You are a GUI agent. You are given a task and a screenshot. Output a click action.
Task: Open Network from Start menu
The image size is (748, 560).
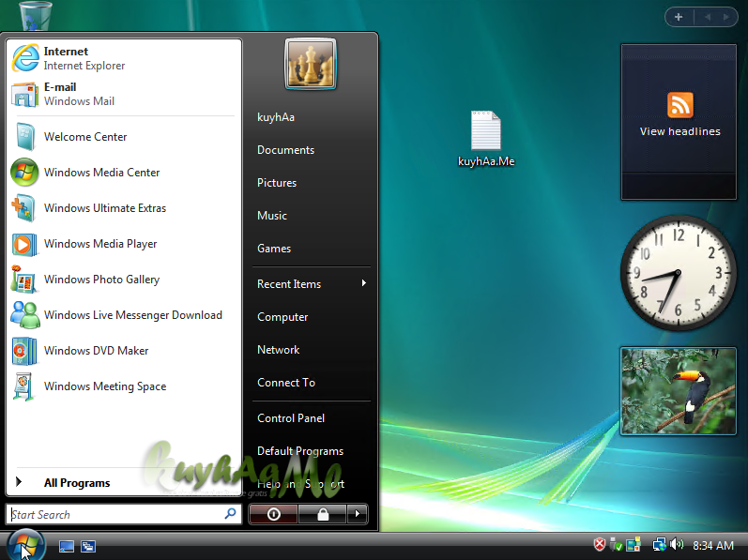pos(278,350)
